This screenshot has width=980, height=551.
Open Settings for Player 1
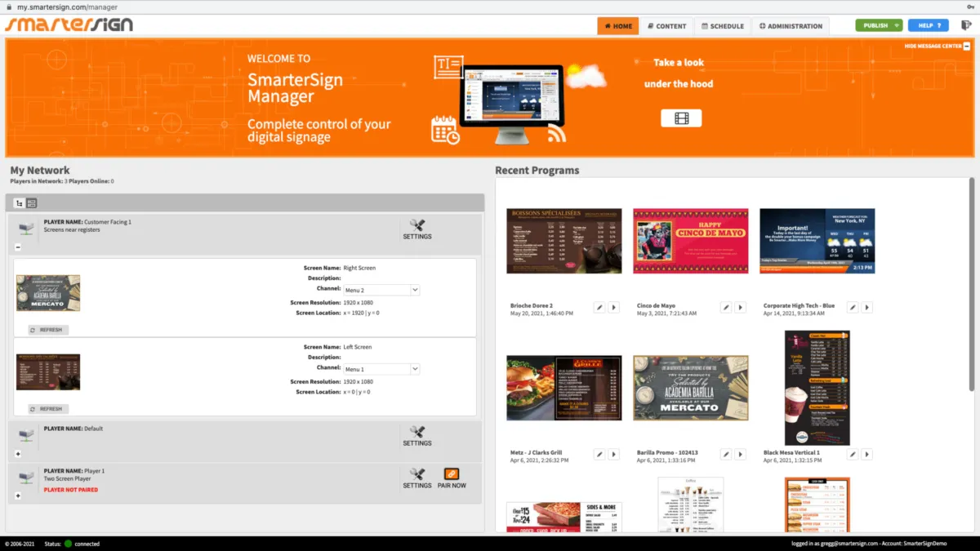coord(417,478)
